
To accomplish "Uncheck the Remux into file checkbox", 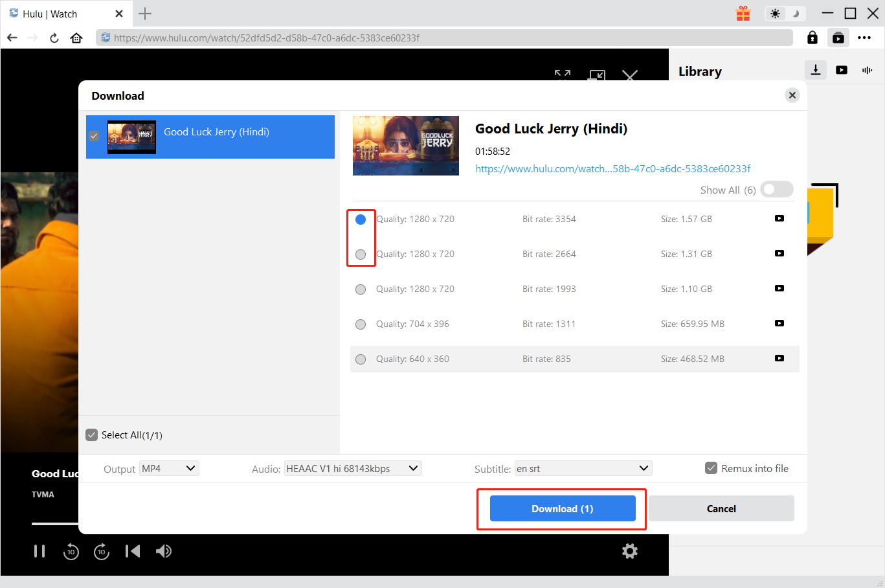I will click(x=711, y=468).
